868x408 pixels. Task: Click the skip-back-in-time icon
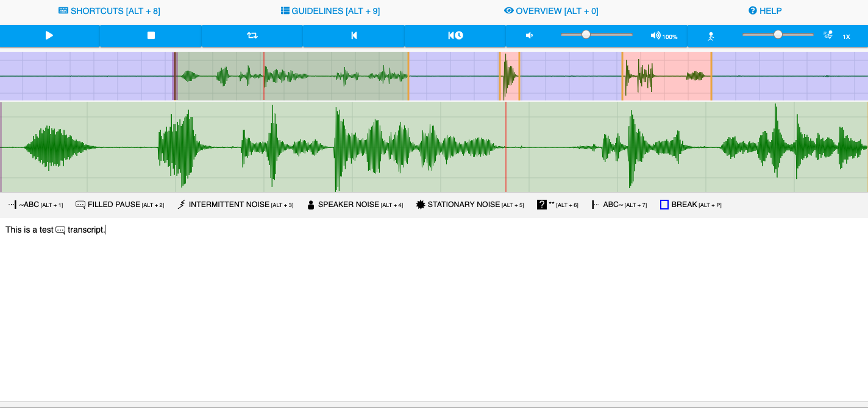point(455,36)
